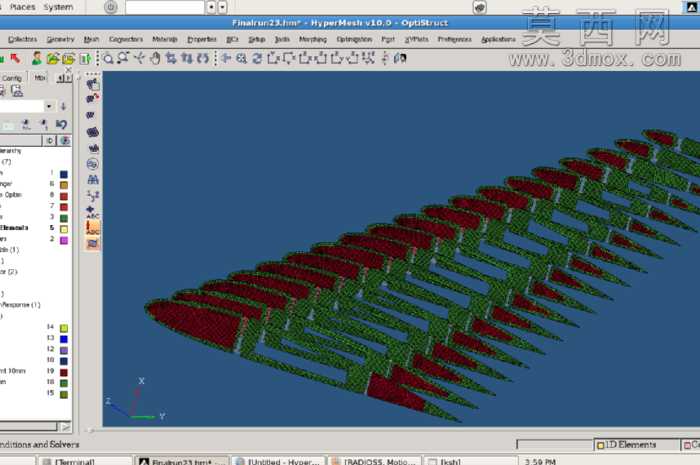This screenshot has height=465, width=700.
Task: Select the hand pan tool
Action: point(155,58)
